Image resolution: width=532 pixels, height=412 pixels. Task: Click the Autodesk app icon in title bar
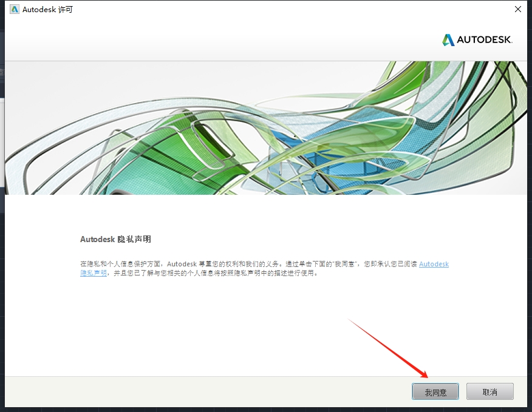pyautogui.click(x=15, y=10)
